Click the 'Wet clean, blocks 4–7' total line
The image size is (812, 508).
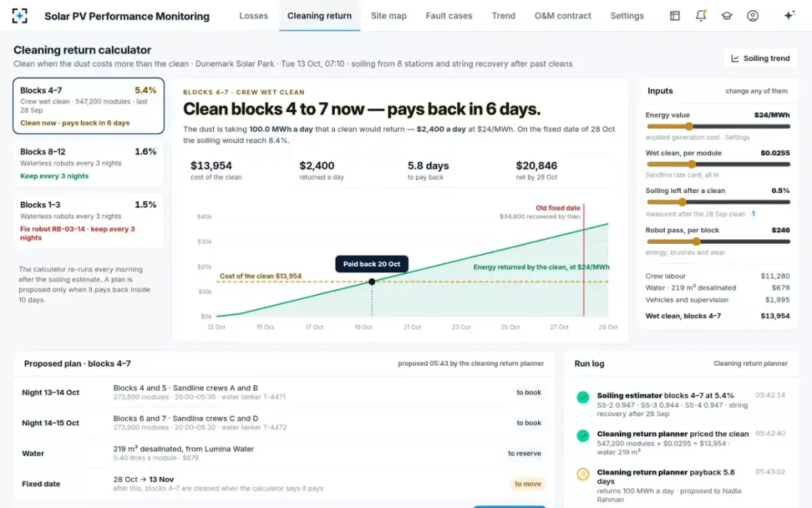click(x=718, y=316)
